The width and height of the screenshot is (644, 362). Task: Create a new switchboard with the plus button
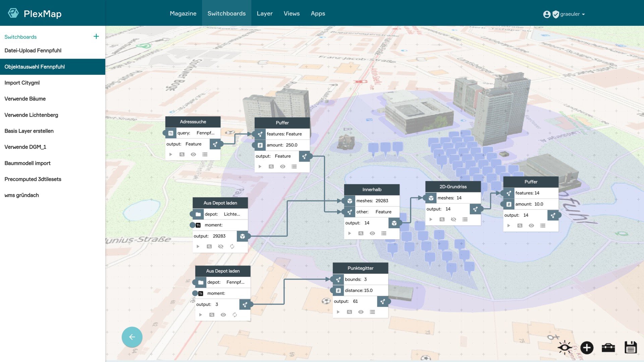click(97, 37)
